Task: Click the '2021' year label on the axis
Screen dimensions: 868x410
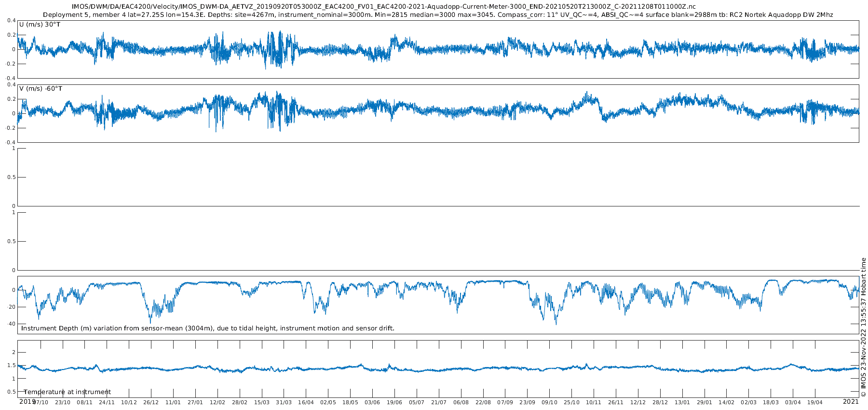Action: pos(851,401)
